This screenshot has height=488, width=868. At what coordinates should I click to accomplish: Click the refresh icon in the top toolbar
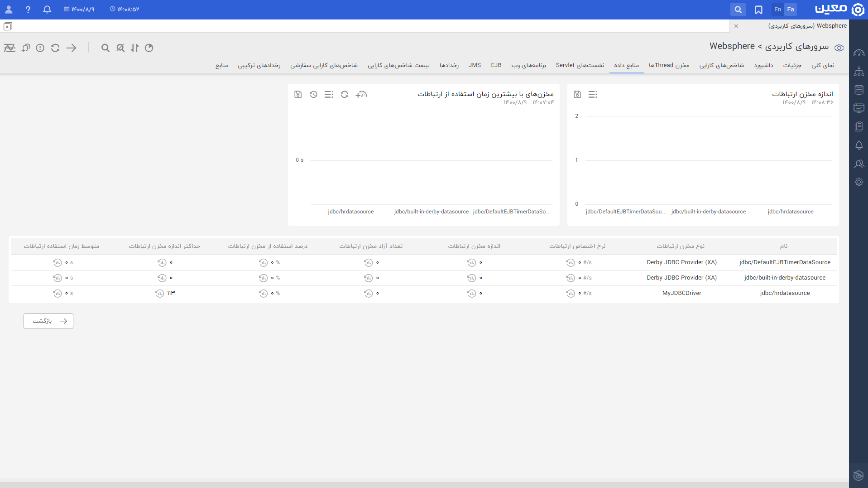55,48
